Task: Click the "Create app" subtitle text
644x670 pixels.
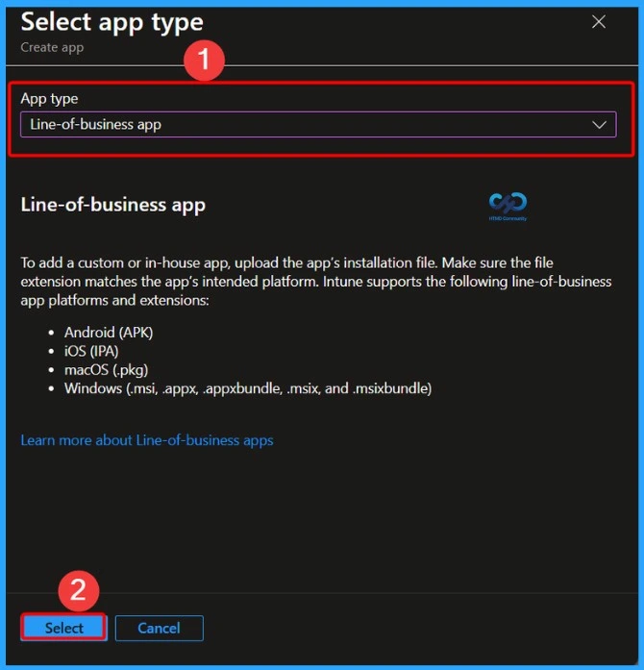Action: [x=52, y=47]
